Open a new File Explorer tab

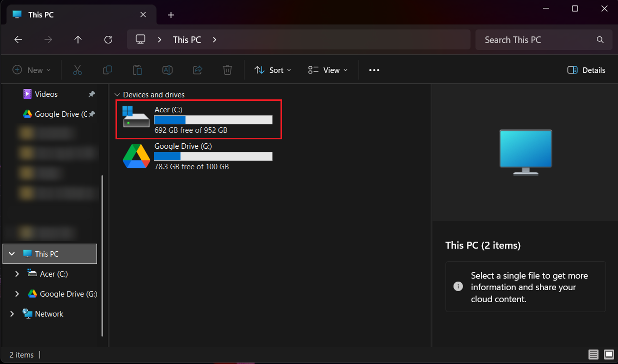tap(171, 15)
